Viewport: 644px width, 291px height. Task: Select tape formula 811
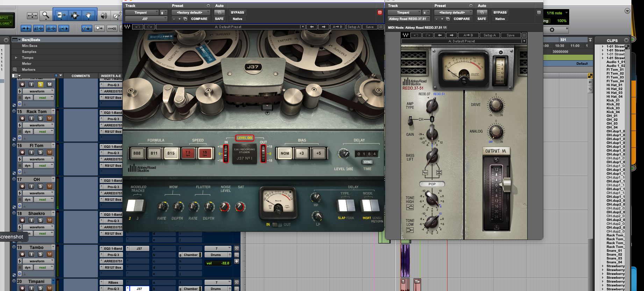(x=154, y=153)
